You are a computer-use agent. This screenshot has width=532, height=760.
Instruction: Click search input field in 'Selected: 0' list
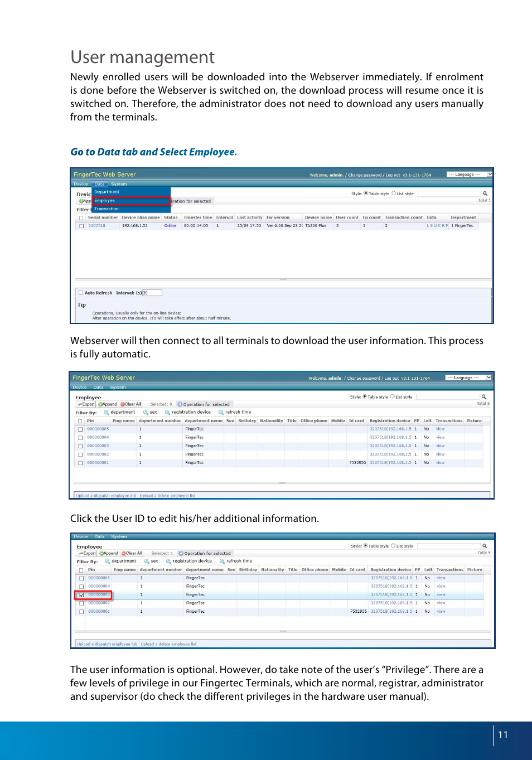pyautogui.click(x=448, y=397)
